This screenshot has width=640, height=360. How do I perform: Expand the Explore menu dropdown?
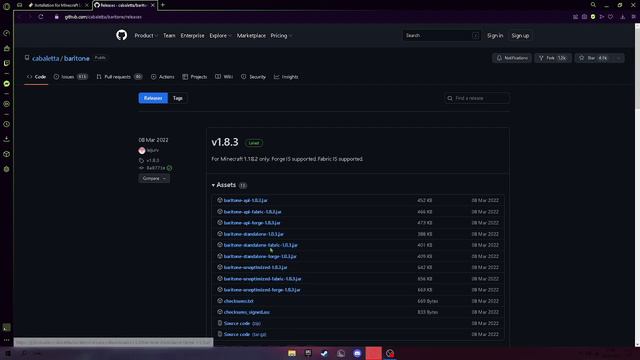(x=220, y=36)
